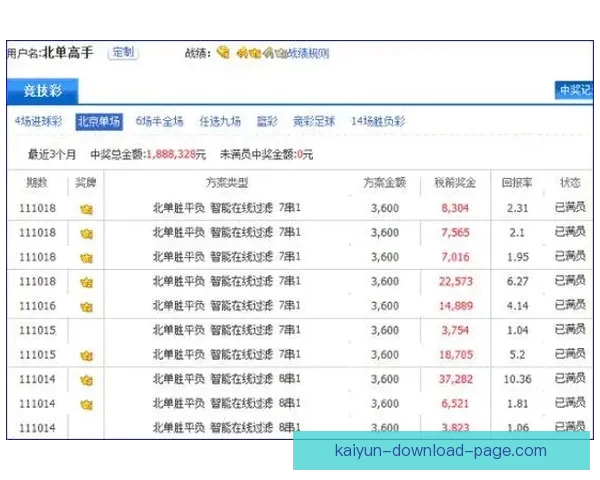600x480 pixels.
Task: Click the pre-tax prize value 22,573
Action: [x=456, y=282]
